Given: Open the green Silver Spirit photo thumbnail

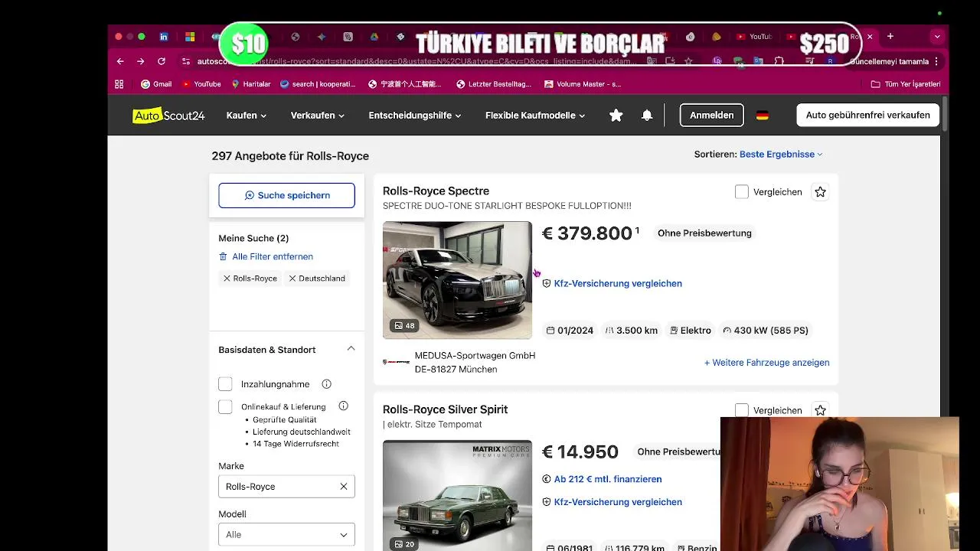Looking at the screenshot, I should click(457, 495).
